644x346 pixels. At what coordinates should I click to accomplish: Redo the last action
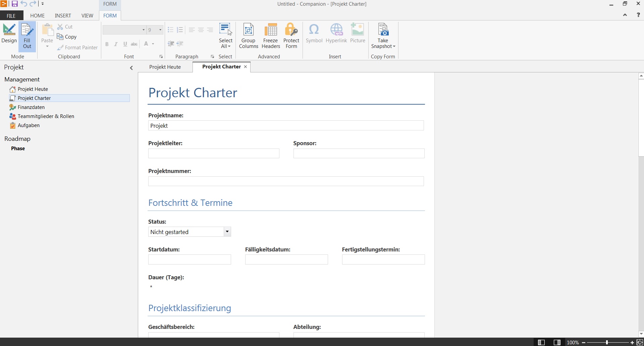(33, 4)
